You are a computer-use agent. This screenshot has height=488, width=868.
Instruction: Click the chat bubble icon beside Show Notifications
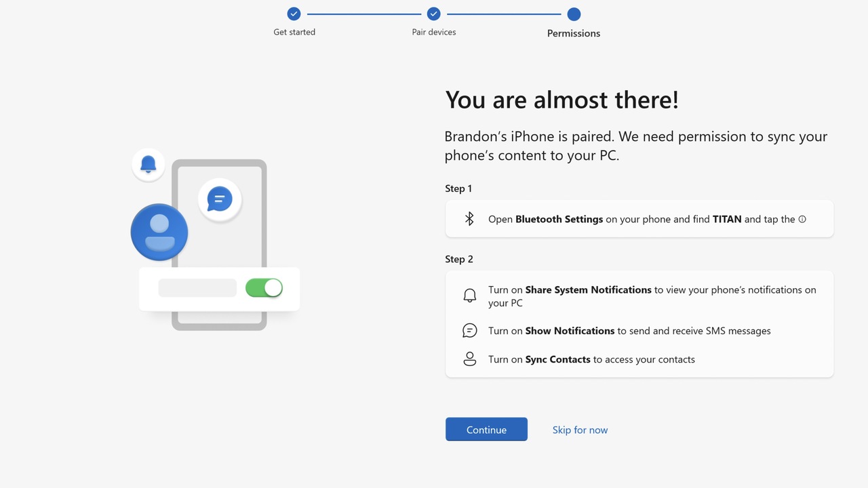point(469,331)
